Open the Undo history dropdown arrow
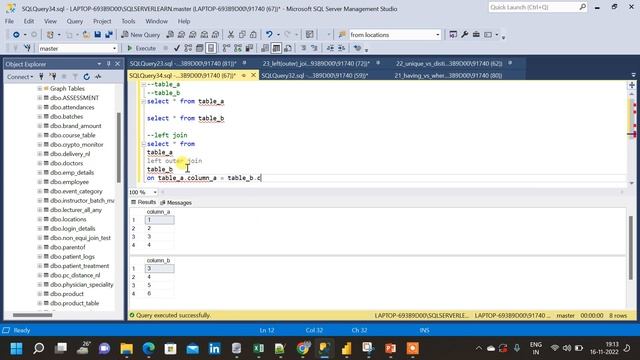The width and height of the screenshot is (640, 360). pyautogui.click(x=278, y=35)
